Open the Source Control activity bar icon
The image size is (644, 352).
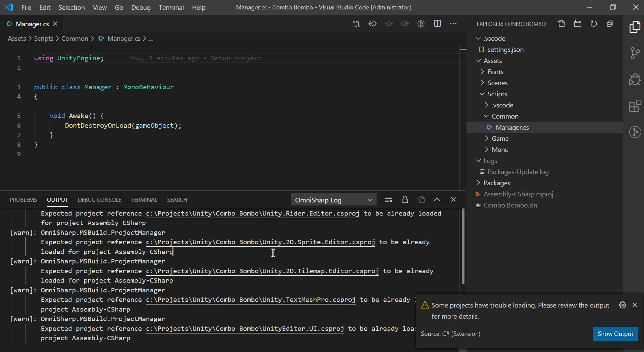click(x=635, y=53)
